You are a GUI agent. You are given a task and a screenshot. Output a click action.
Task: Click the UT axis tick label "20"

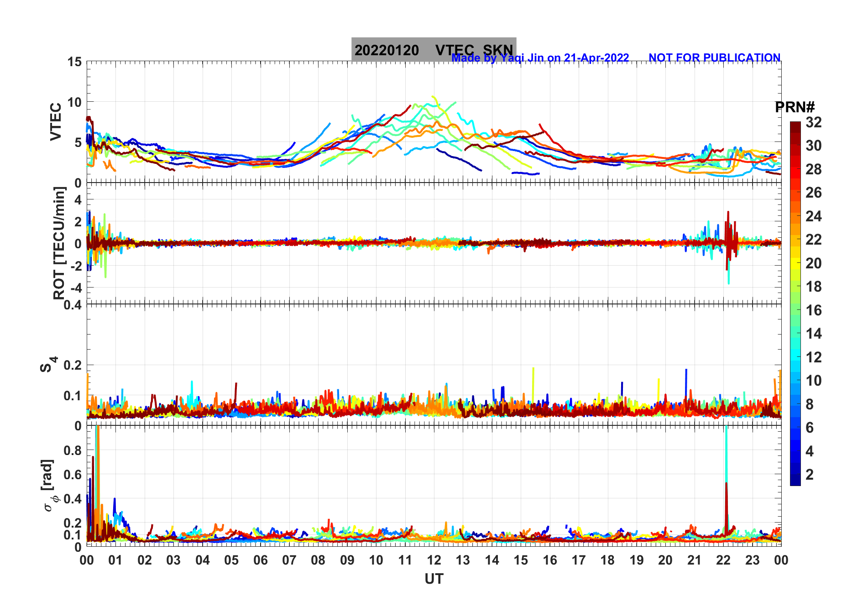[665, 560]
